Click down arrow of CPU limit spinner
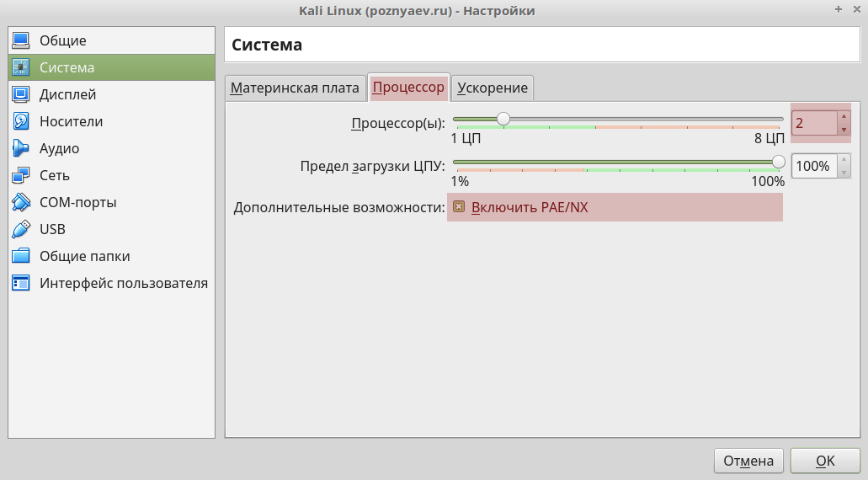The image size is (868, 480). click(844, 172)
